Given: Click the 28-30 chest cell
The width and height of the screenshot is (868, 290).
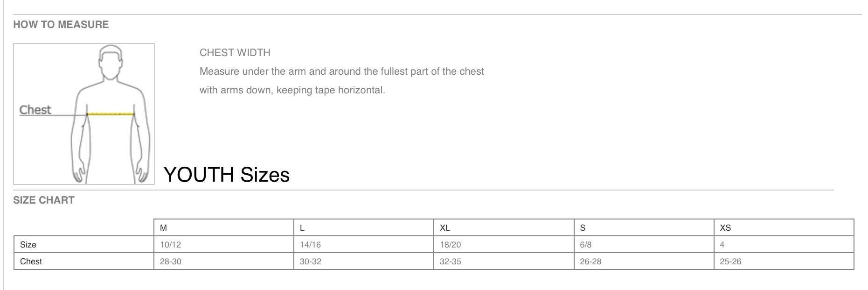Looking at the screenshot, I should click(x=224, y=261).
